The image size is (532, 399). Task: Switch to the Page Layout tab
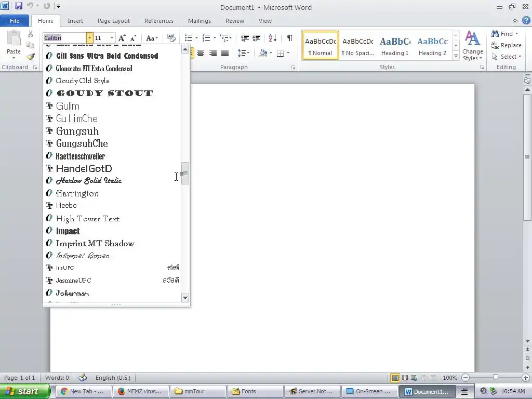click(x=114, y=21)
